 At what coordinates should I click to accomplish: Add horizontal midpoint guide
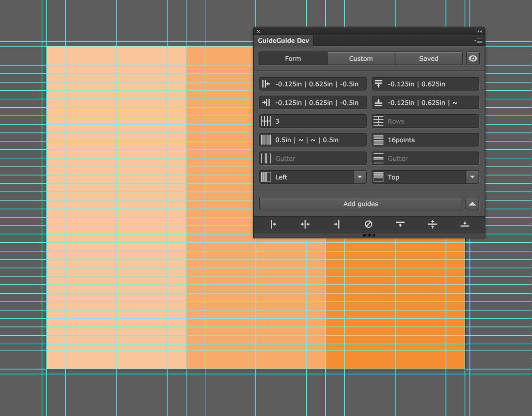(x=433, y=224)
